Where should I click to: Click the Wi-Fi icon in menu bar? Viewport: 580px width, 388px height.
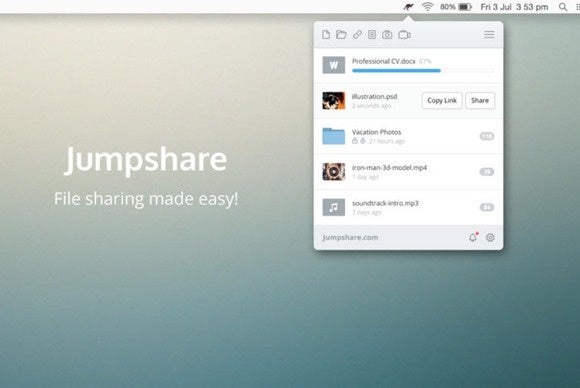[x=428, y=7]
